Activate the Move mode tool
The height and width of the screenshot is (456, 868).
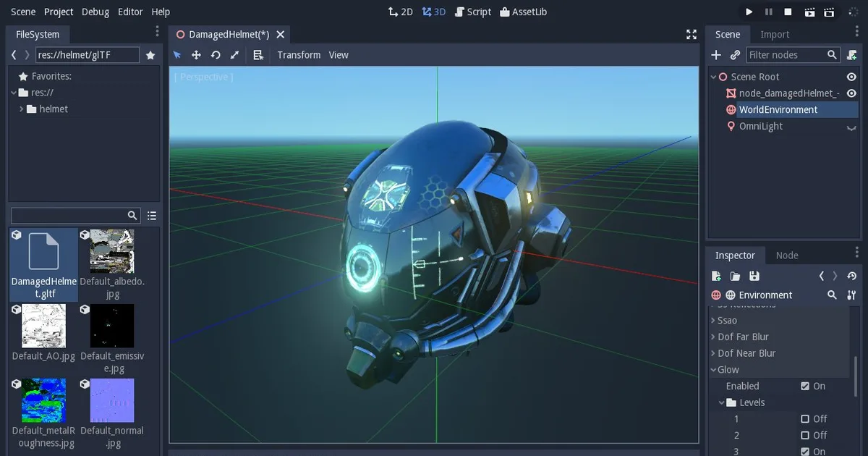point(196,55)
